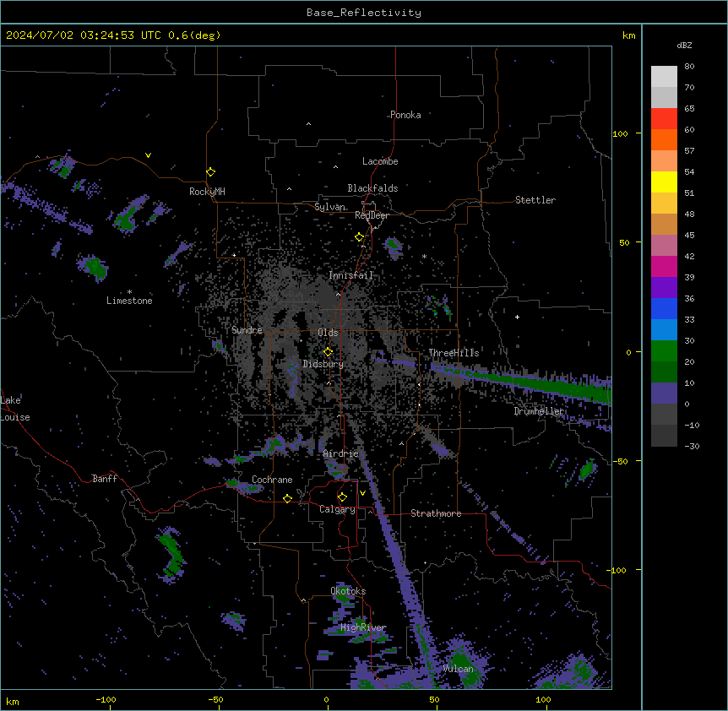Click the yellow diamond marker above RockyMH
The width and height of the screenshot is (728, 711).
[x=211, y=172]
